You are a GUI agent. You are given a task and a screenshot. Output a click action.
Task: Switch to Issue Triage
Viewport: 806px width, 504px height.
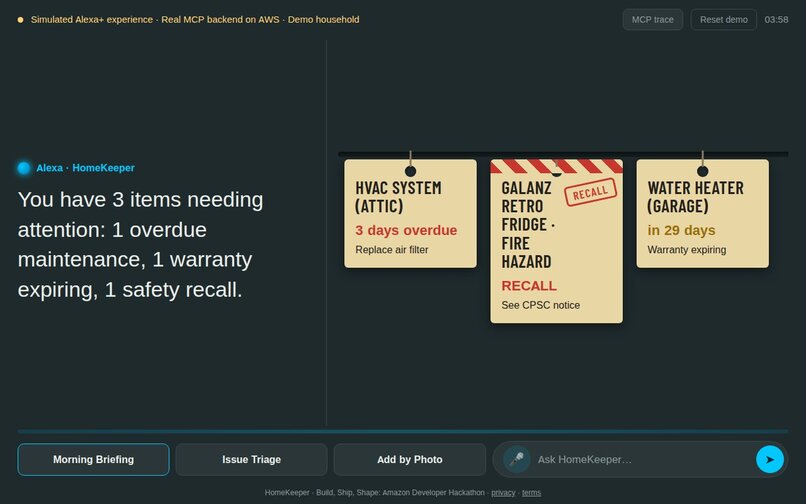click(251, 459)
